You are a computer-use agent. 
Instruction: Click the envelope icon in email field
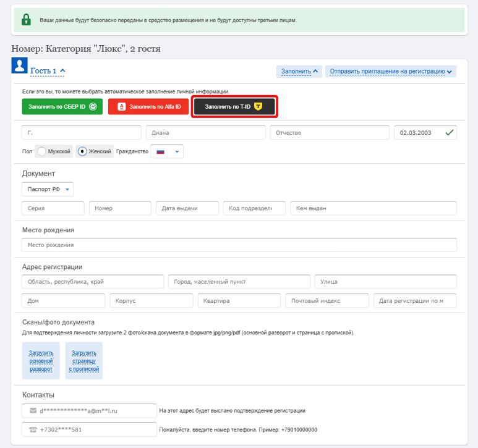point(33,410)
